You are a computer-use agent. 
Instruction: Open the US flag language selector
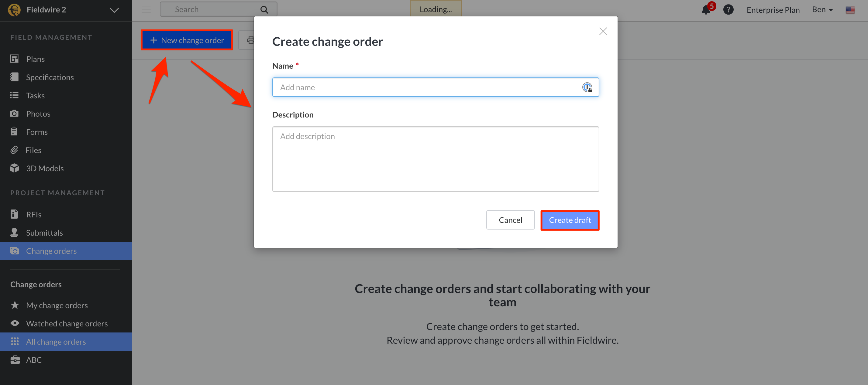pyautogui.click(x=850, y=10)
